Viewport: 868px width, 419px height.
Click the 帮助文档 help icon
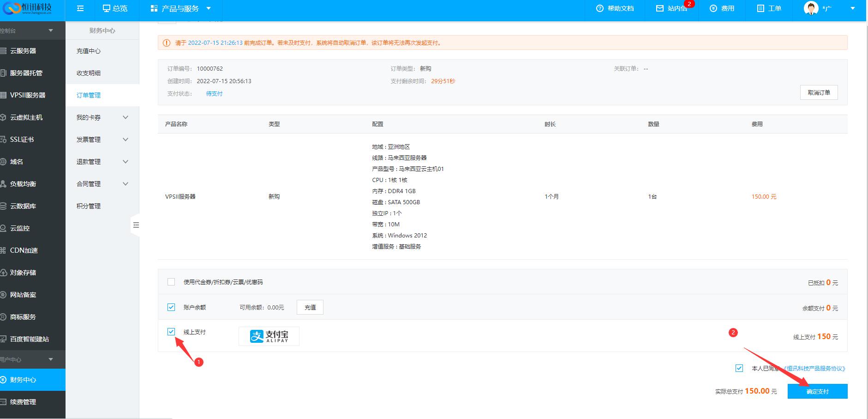[x=600, y=8]
